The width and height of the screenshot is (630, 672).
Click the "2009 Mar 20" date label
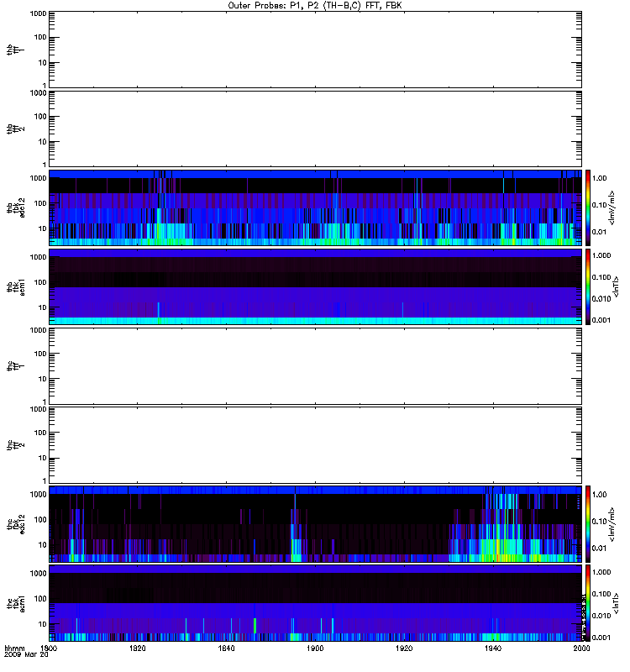26,654
